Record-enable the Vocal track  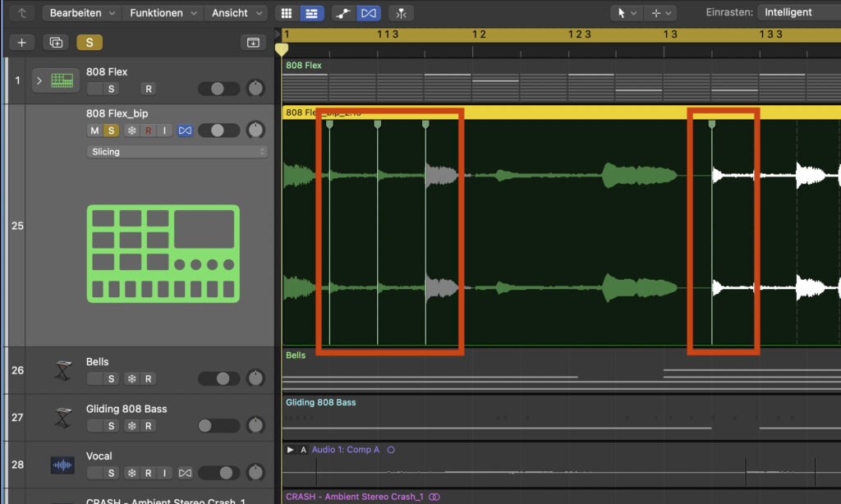click(x=149, y=473)
